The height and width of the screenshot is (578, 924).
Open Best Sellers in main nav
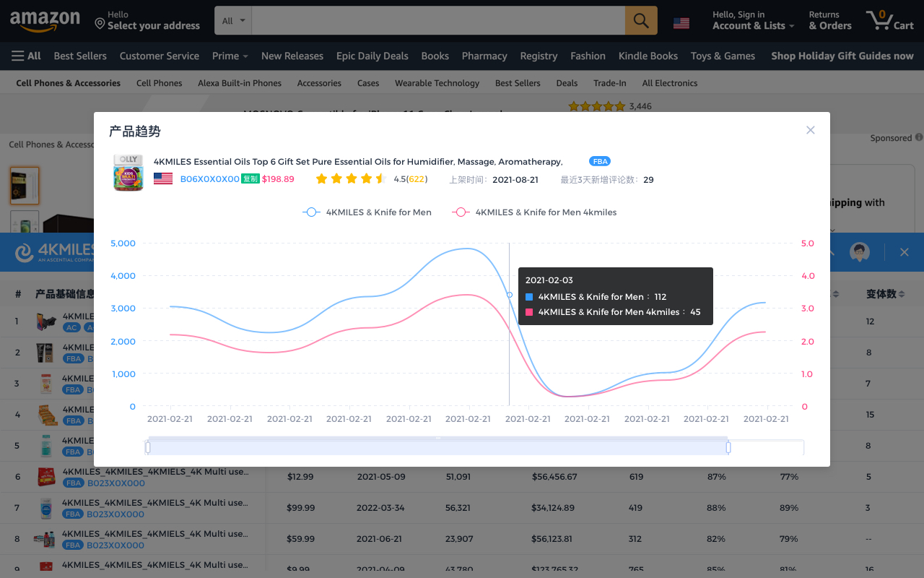[x=80, y=56]
